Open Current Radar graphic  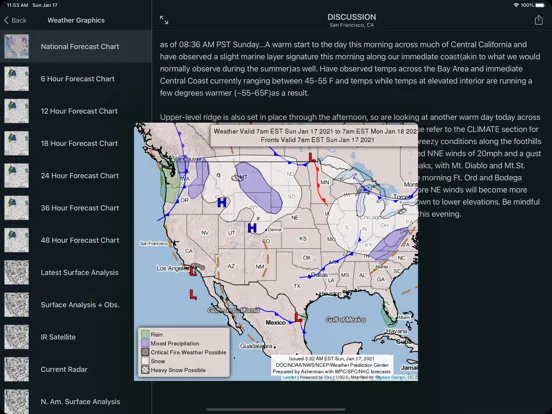tap(76, 369)
